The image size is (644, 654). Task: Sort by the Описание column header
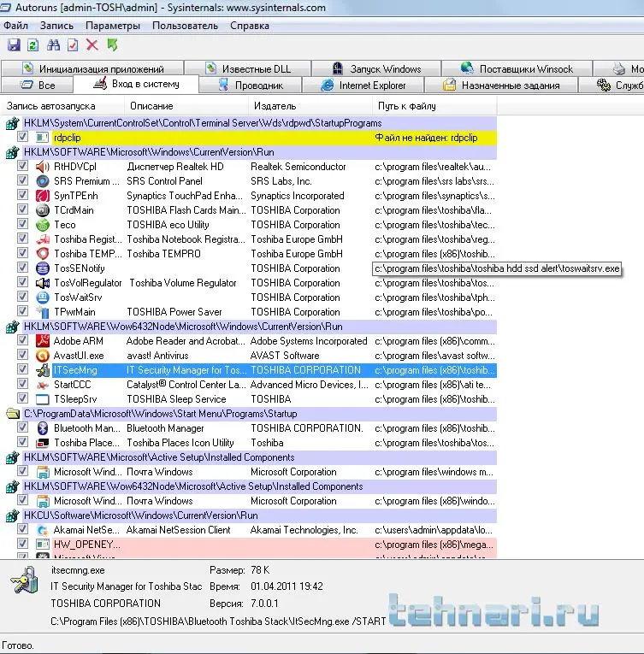151,106
